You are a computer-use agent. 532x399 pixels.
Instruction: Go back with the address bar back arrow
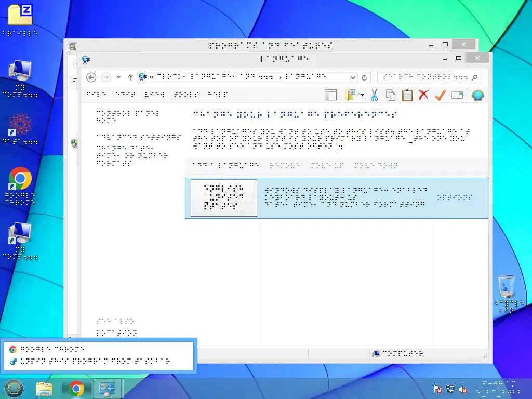tap(91, 77)
